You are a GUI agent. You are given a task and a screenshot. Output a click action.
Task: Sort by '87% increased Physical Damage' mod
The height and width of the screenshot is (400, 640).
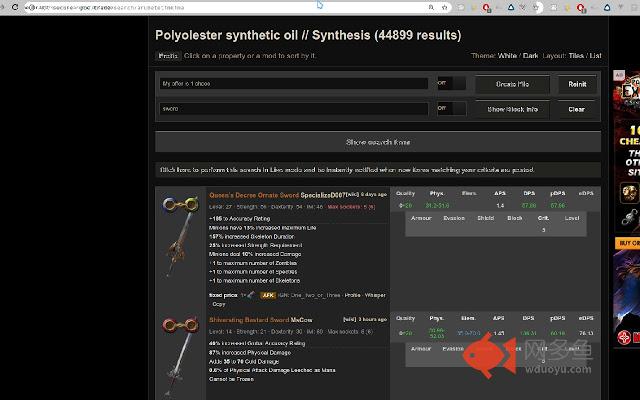[250, 353]
